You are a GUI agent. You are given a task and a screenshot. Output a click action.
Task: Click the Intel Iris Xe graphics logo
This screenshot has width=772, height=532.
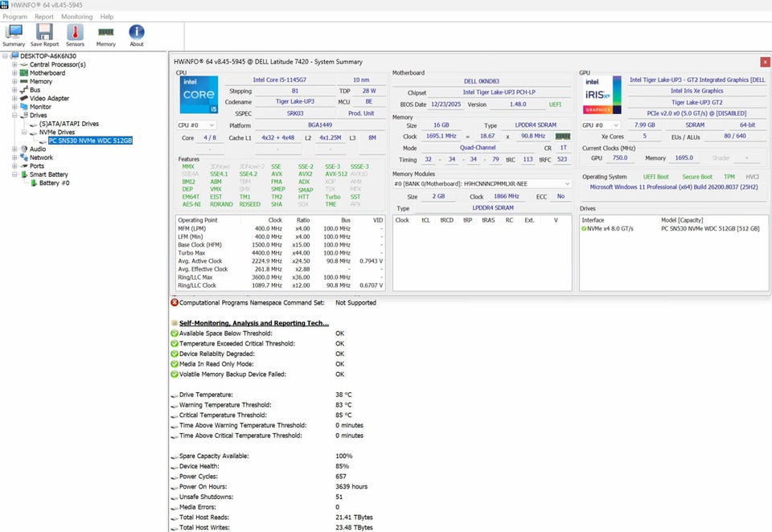click(x=602, y=95)
